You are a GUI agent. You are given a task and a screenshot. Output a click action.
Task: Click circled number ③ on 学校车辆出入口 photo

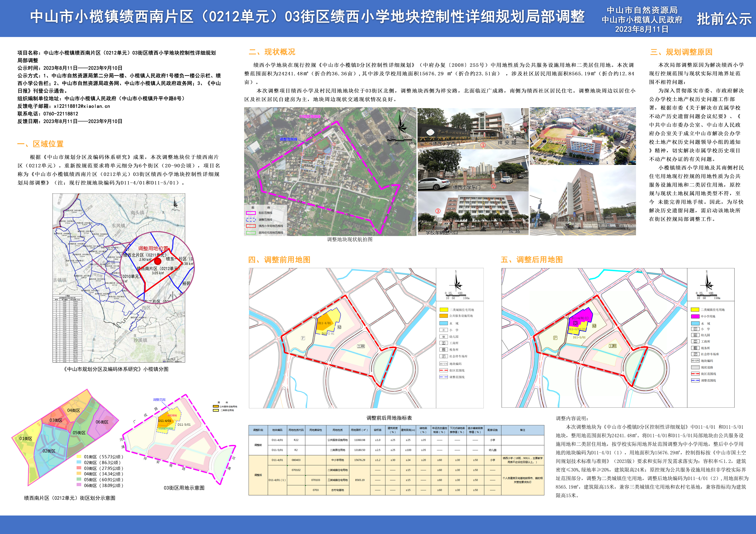pyautogui.click(x=438, y=211)
